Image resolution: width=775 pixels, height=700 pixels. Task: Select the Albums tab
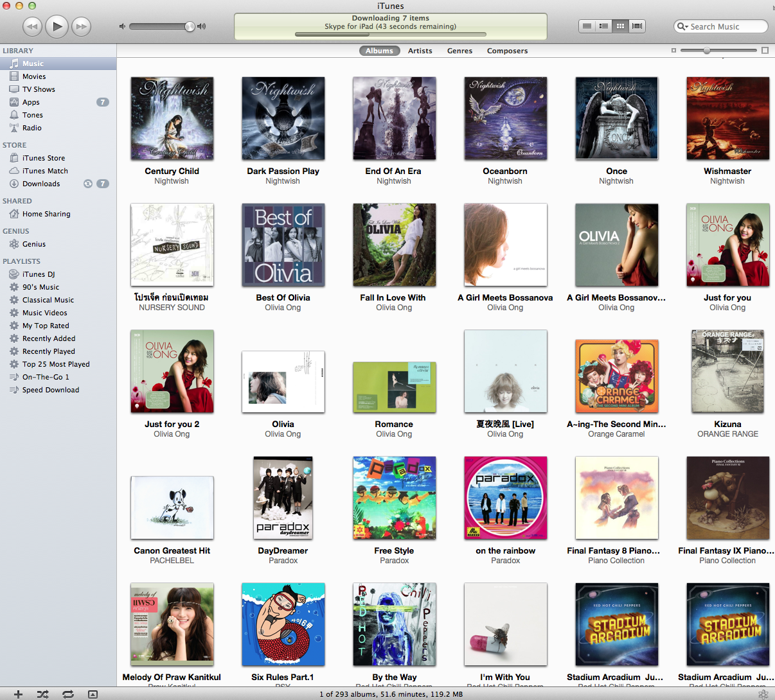pos(379,51)
